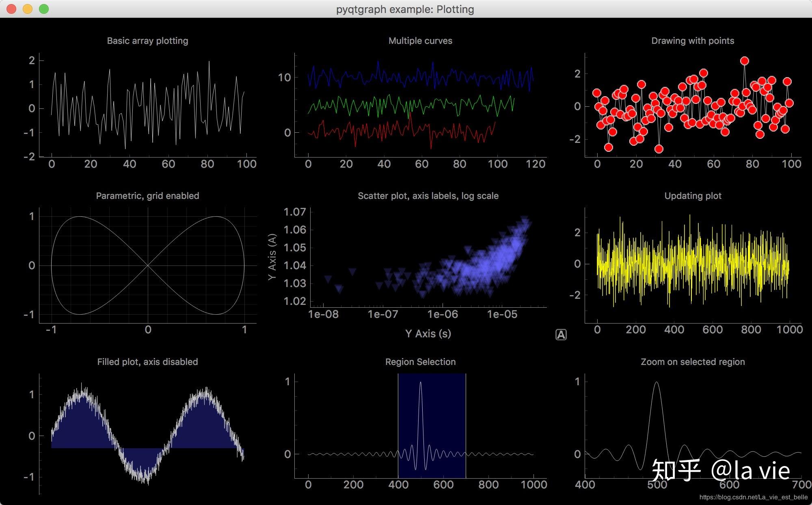This screenshot has width=812, height=505.
Task: Click the 'Region Selection' plot title
Action: (x=420, y=362)
